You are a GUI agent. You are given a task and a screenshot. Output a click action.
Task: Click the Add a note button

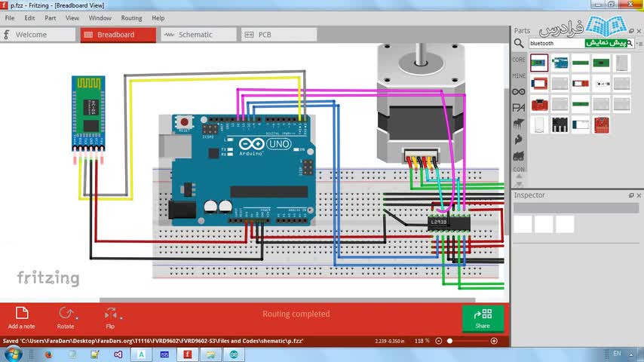pyautogui.click(x=22, y=318)
